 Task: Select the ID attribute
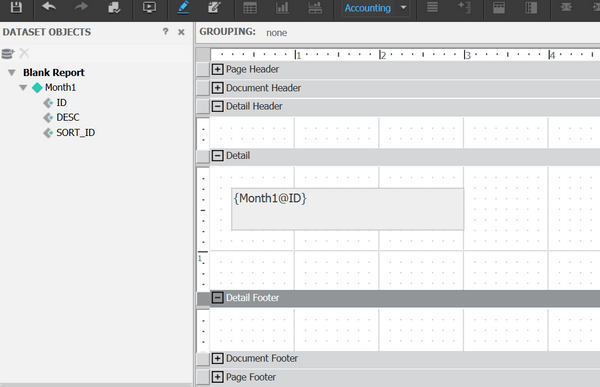62,103
